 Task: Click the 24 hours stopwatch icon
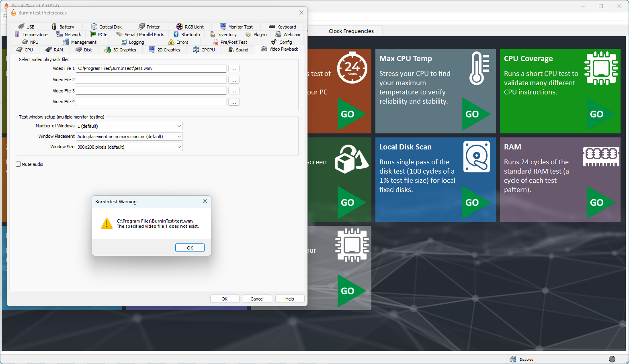pyautogui.click(x=352, y=67)
